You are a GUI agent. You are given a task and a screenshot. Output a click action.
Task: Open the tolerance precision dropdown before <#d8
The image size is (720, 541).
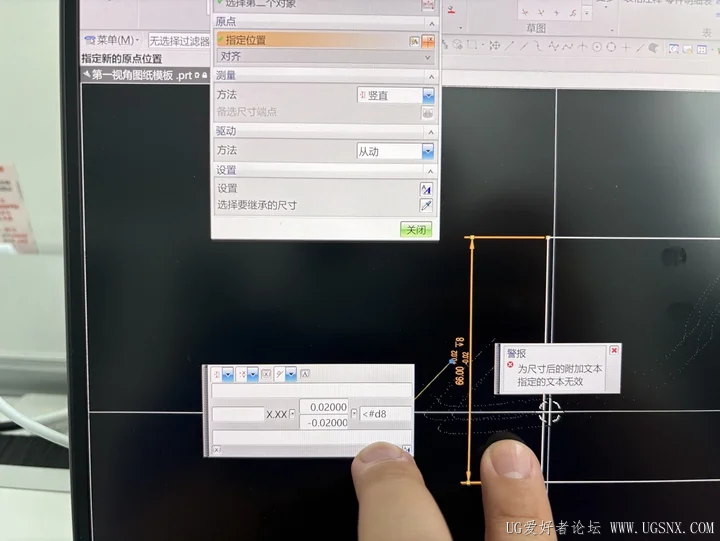click(x=354, y=414)
